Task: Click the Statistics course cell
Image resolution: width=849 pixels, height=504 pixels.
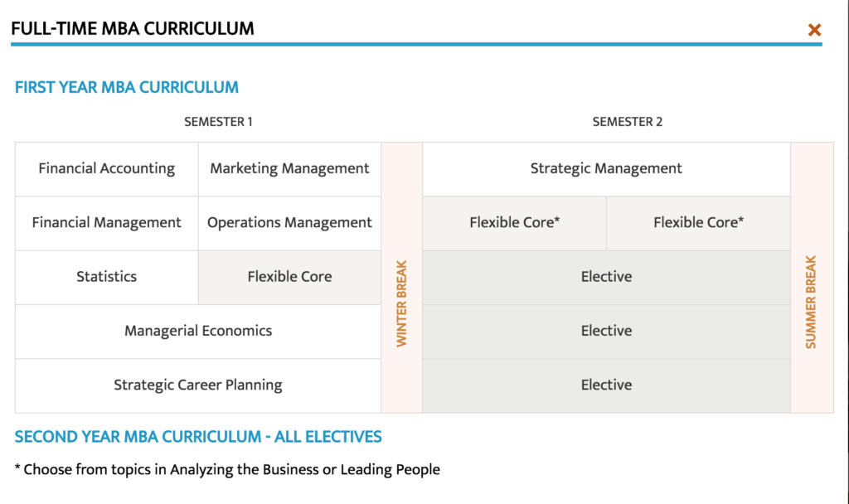Action: click(107, 277)
